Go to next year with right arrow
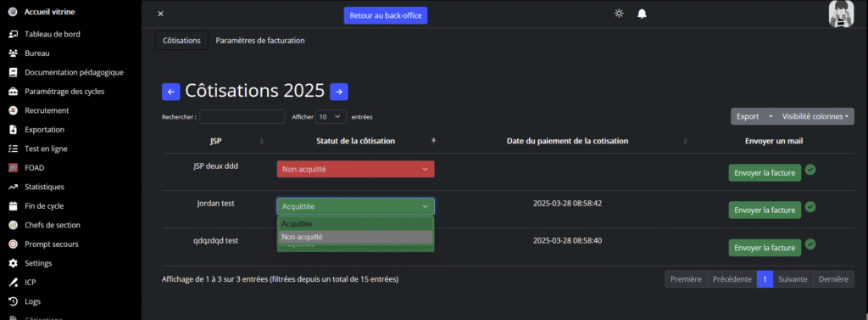 [339, 92]
